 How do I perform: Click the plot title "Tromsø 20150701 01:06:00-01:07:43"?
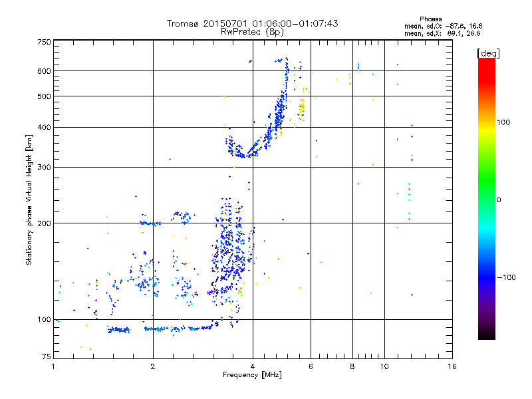(x=252, y=23)
